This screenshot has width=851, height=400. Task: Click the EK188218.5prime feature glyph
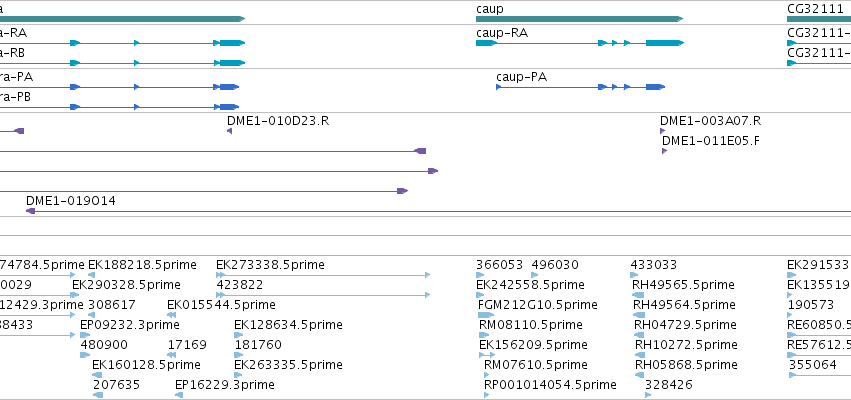91,275
